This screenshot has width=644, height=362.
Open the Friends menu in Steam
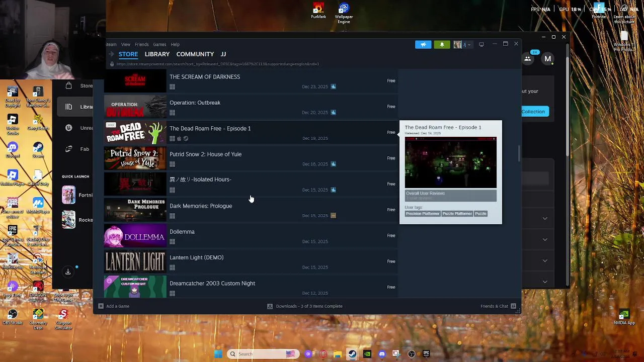point(142,44)
